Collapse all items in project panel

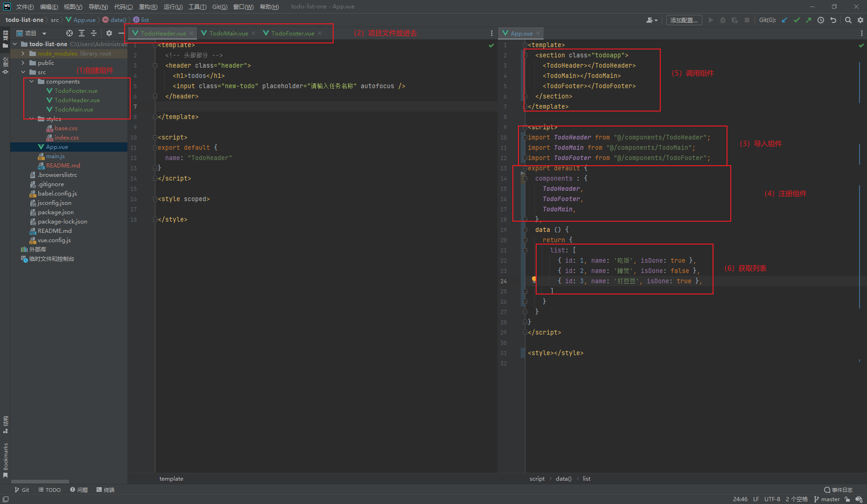tap(94, 33)
